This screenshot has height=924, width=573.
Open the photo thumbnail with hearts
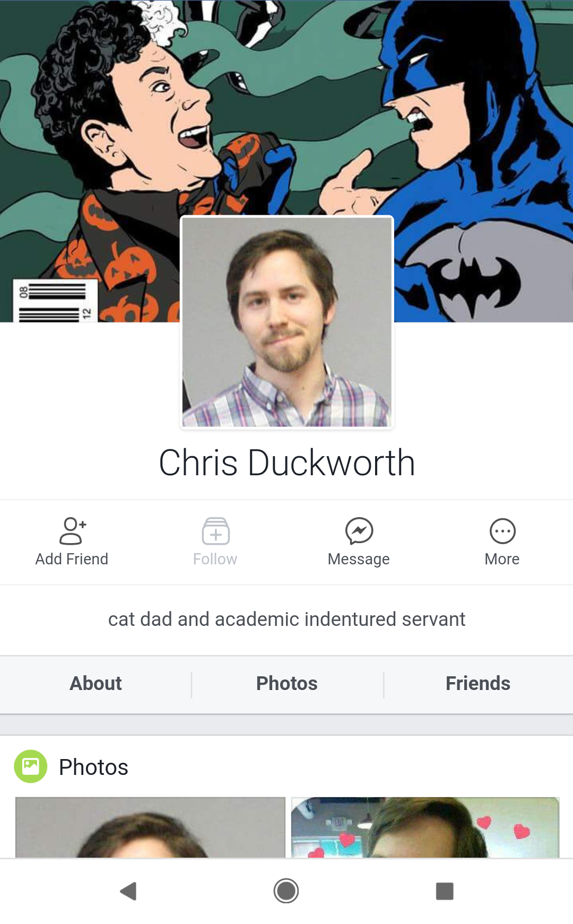[426, 827]
